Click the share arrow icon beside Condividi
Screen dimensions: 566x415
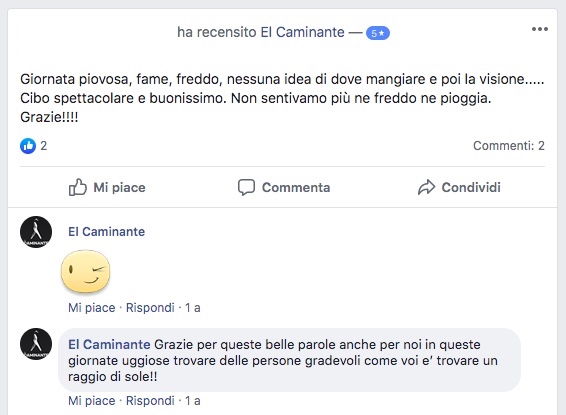(426, 187)
